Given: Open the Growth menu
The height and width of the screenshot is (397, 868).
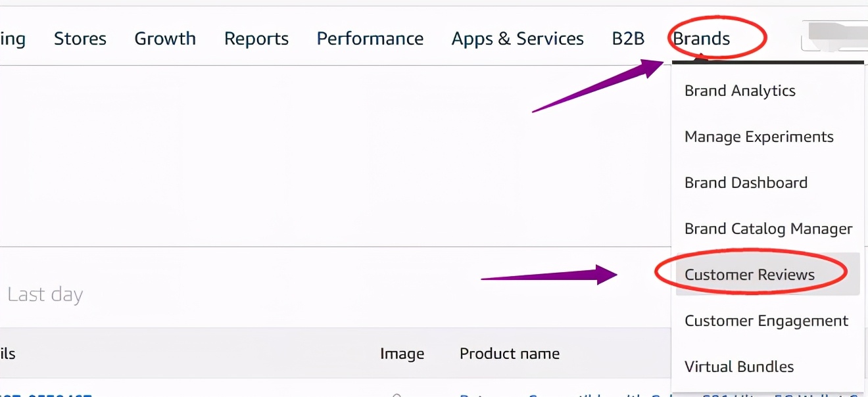Looking at the screenshot, I should click(x=165, y=39).
